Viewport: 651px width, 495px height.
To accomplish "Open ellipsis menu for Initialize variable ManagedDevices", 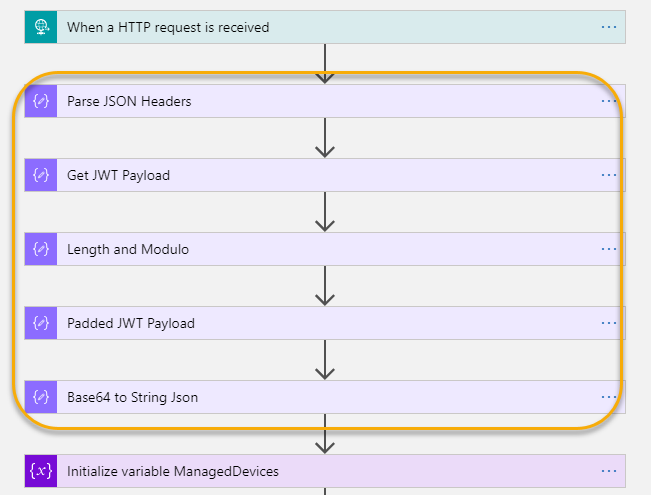I will pyautogui.click(x=609, y=471).
